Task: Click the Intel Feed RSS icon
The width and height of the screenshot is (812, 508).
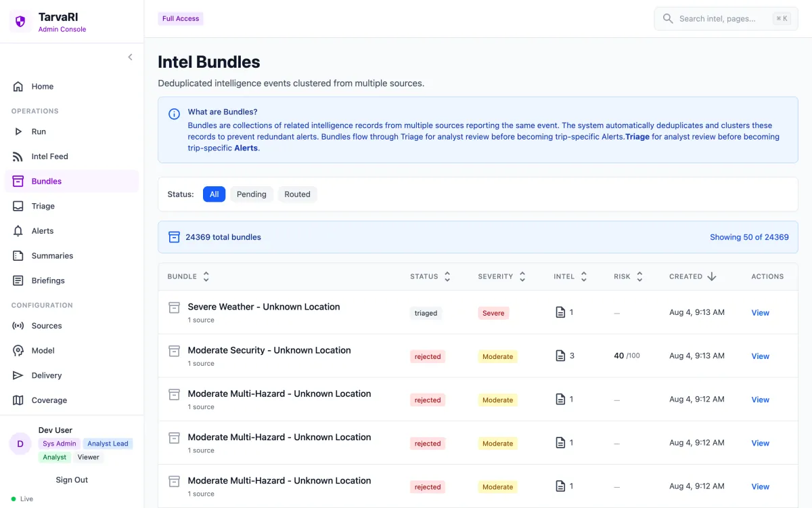Action: pyautogui.click(x=18, y=156)
